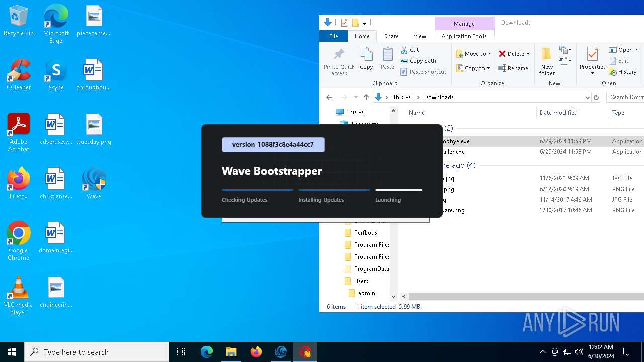Click Paste shortcut in the ribbon
Viewport: 644px width, 362px height.
(424, 72)
